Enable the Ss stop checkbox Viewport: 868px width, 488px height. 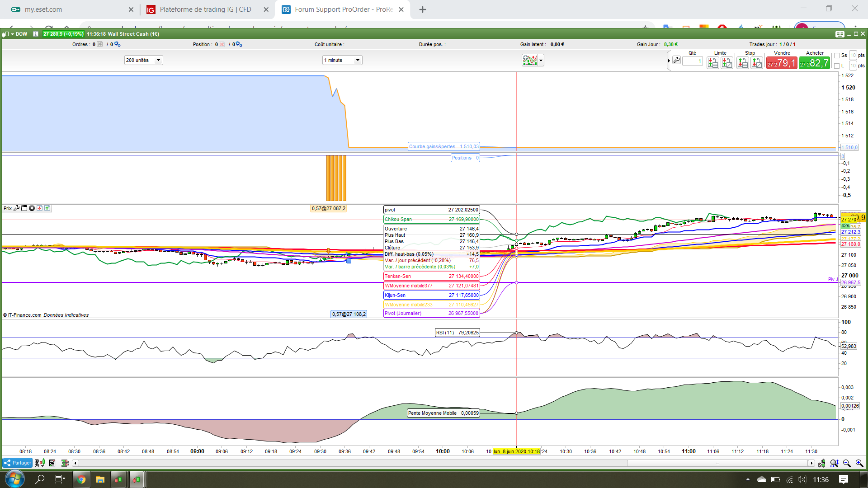(x=837, y=56)
